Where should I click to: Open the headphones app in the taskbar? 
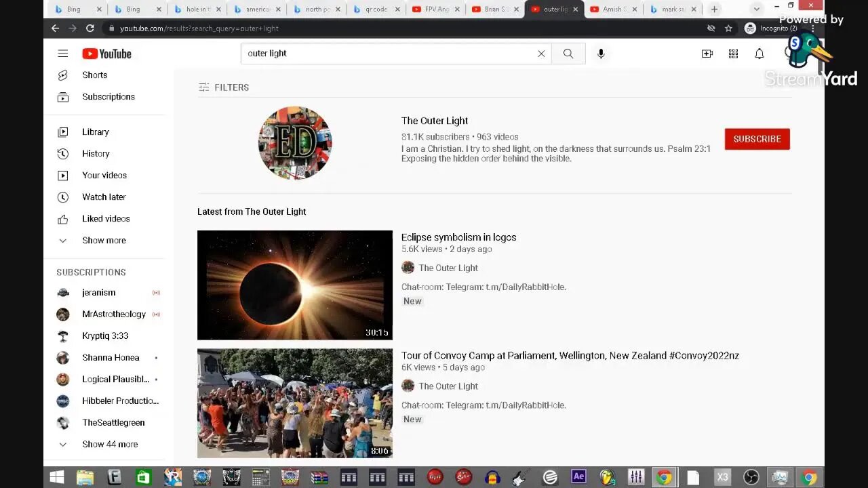click(492, 477)
